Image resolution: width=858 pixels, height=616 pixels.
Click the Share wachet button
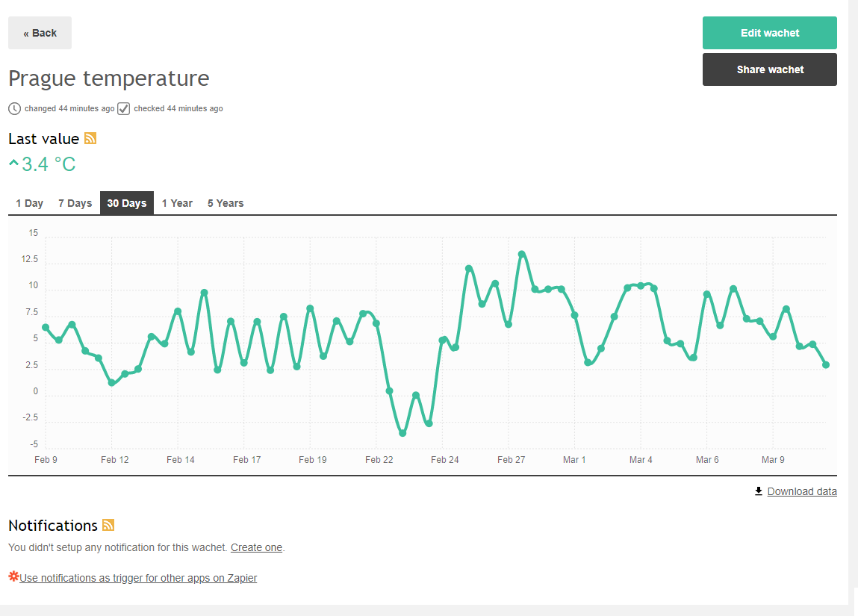[770, 69]
